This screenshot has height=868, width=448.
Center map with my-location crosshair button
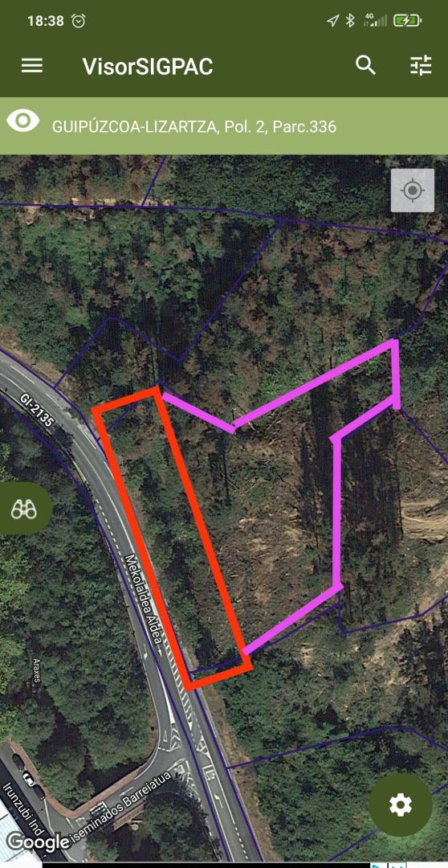point(412,190)
